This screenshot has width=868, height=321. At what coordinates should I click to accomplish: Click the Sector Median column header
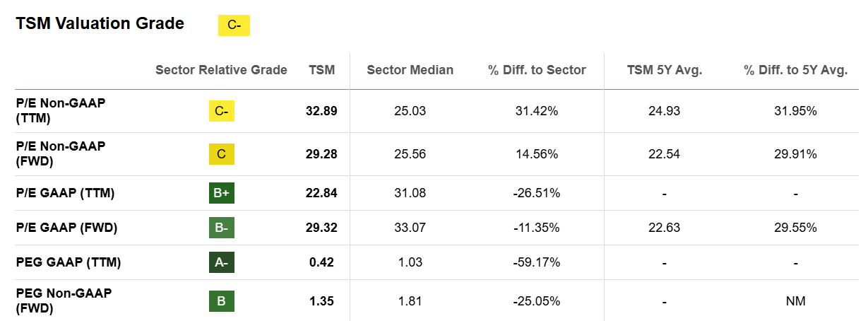[410, 70]
